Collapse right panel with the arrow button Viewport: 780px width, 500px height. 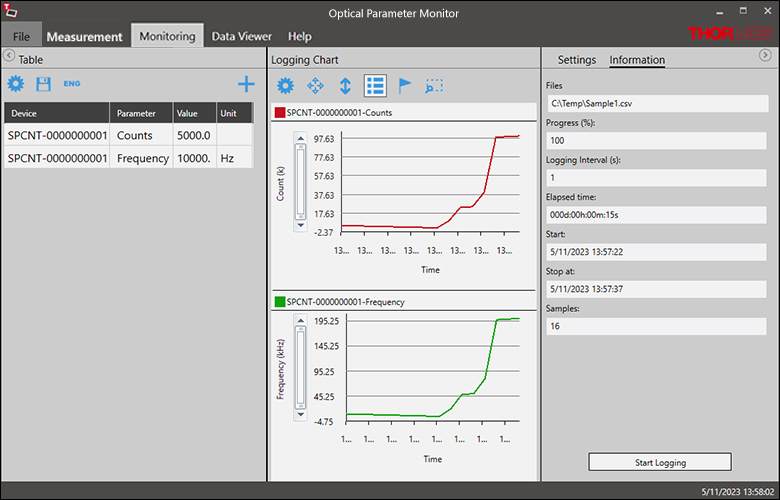click(x=765, y=56)
